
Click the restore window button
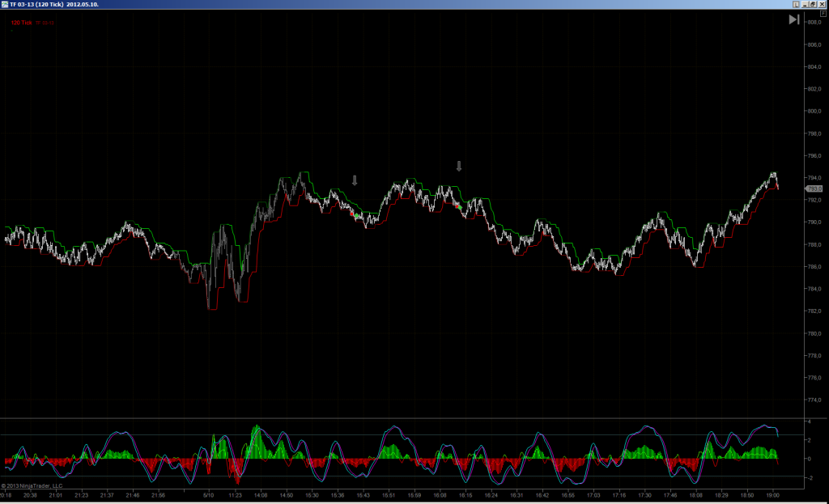click(813, 4)
